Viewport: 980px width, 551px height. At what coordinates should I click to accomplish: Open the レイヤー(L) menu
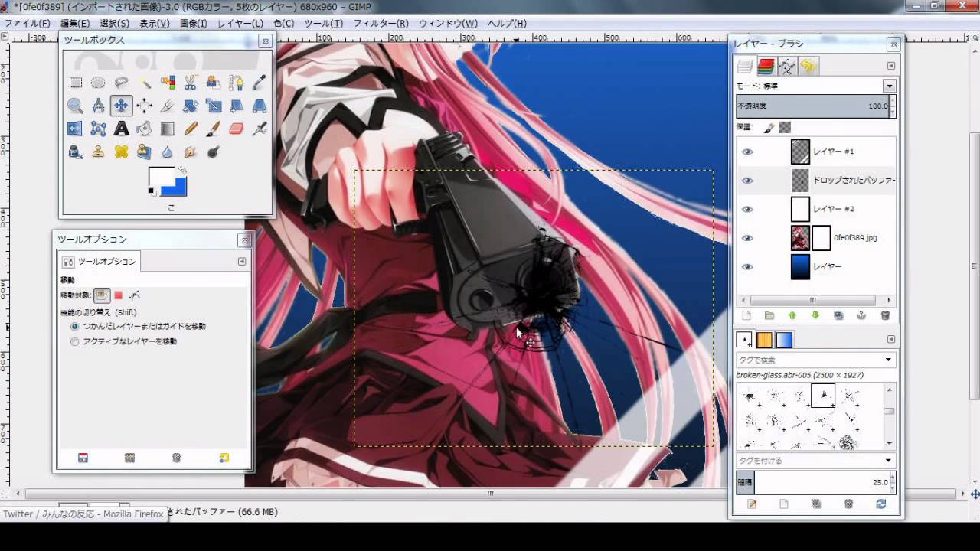coord(240,24)
